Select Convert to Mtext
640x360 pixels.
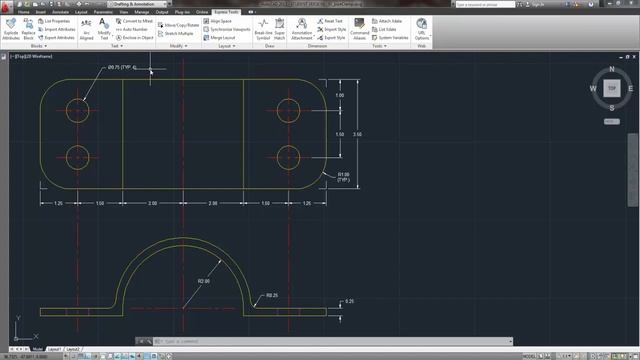tap(134, 21)
